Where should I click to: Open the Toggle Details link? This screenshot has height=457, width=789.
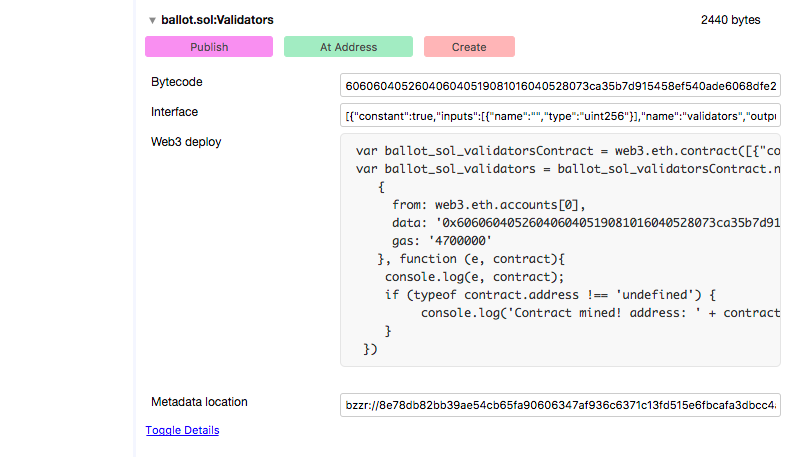coord(182,430)
